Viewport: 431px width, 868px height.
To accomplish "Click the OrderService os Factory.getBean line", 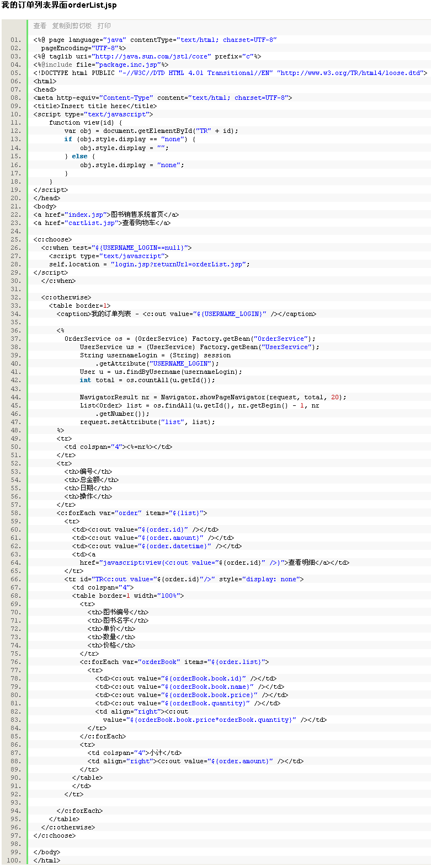I will tap(190, 339).
